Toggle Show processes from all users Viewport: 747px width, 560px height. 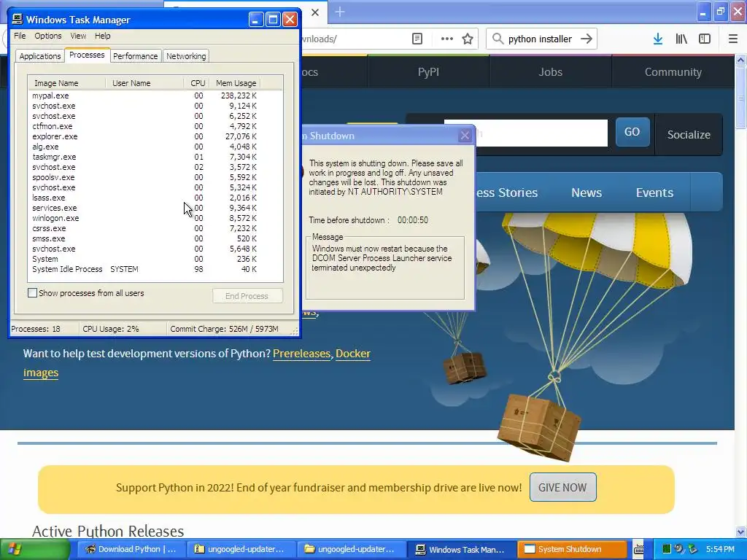32,293
